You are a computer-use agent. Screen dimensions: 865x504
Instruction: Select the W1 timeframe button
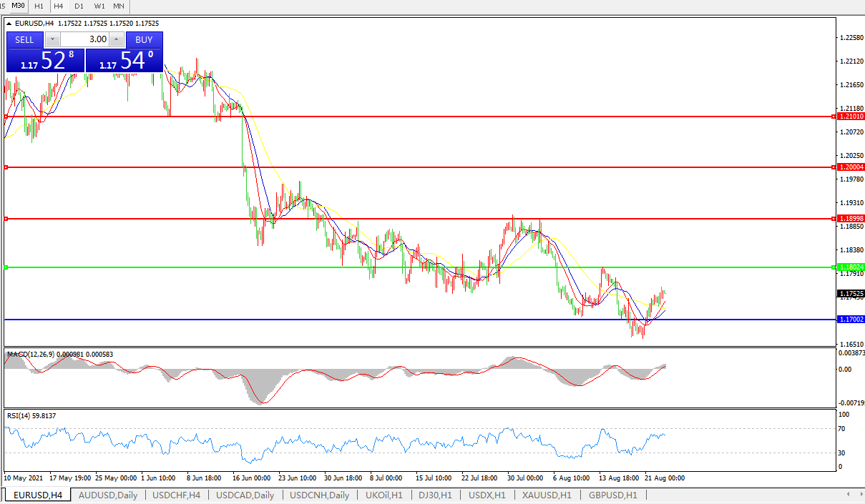pos(99,6)
